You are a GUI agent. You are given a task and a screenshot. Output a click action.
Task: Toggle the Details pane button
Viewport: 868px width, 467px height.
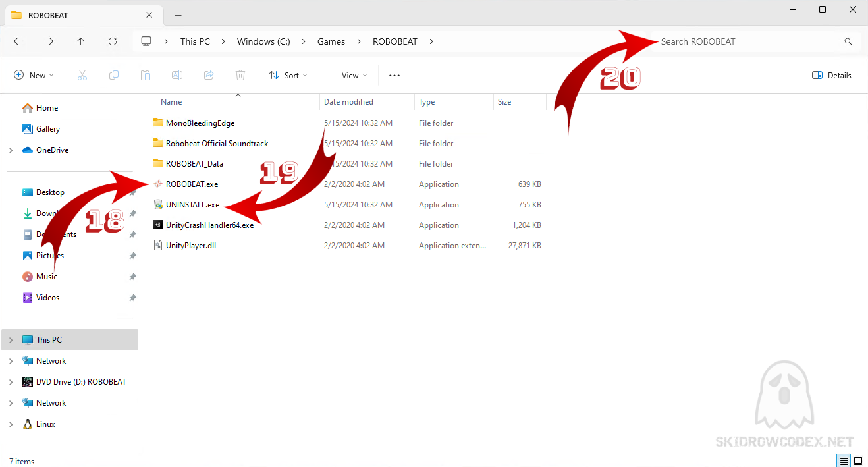(x=832, y=76)
